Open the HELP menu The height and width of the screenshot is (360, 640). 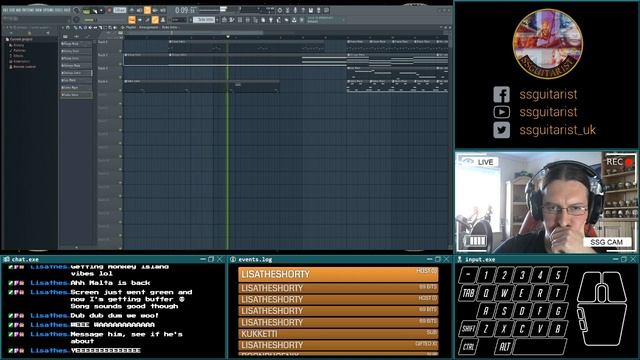click(67, 10)
